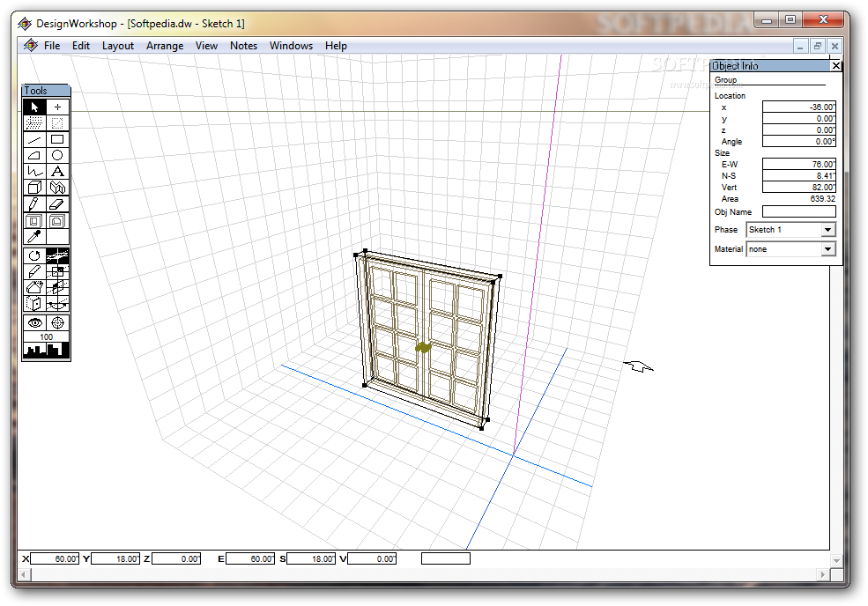Choose the rectangle tool

tap(57, 139)
